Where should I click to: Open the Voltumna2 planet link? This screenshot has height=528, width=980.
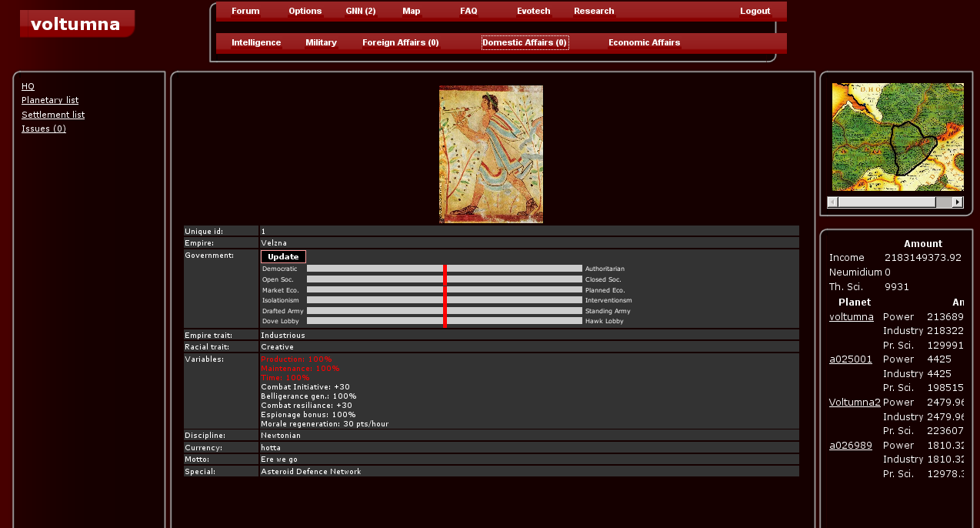coord(855,402)
